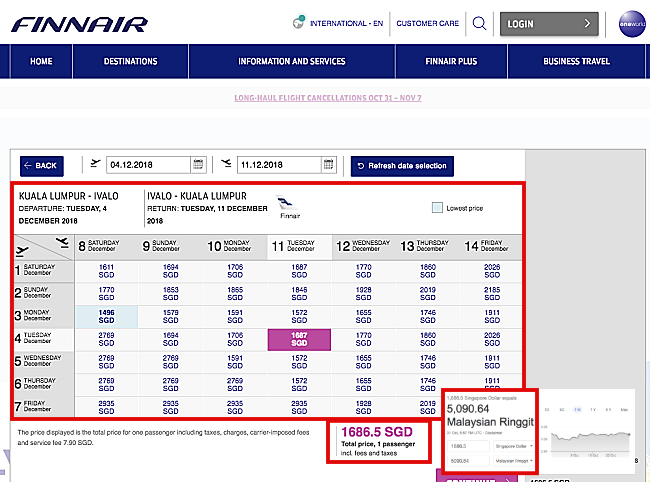Open the return date calendar picker

328,165
